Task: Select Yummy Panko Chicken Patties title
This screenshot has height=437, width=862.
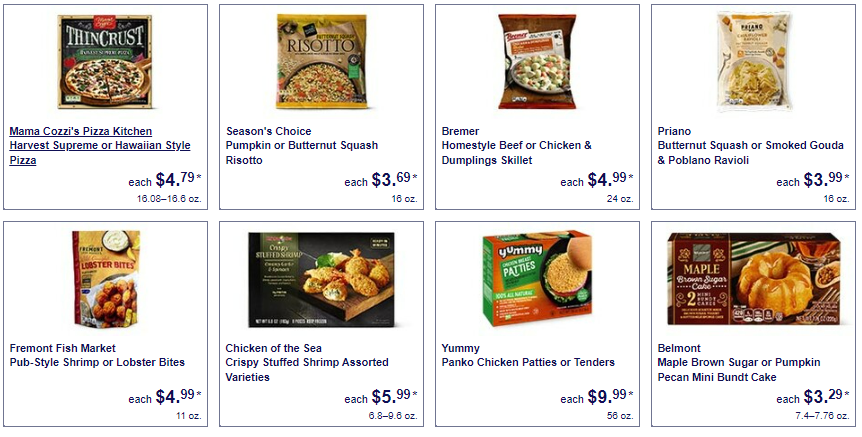Action: (x=528, y=355)
